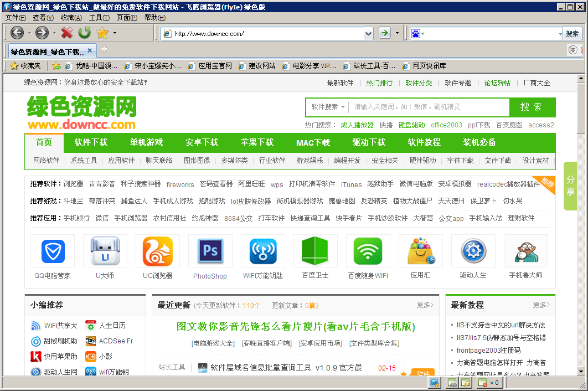Open the QQ电脑管家 app icon

[53, 251]
